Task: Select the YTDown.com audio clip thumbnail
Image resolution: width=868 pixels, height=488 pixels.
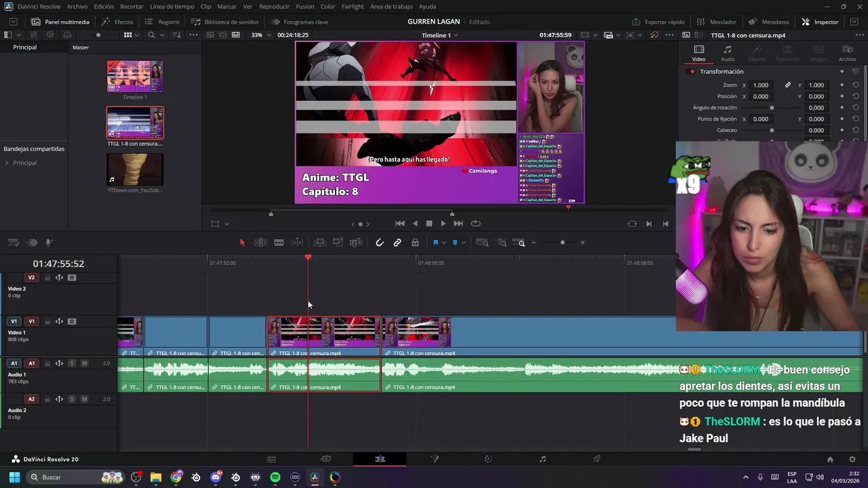Action: coord(135,169)
